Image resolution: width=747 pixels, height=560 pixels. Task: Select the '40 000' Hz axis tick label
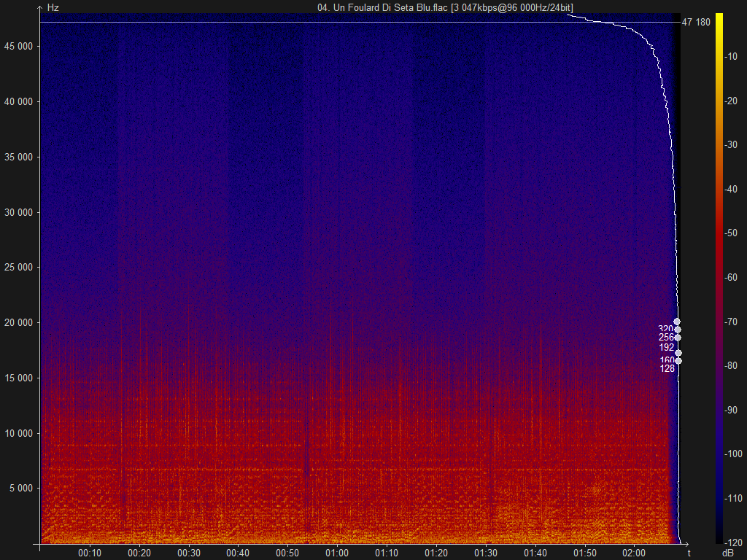coord(18,101)
